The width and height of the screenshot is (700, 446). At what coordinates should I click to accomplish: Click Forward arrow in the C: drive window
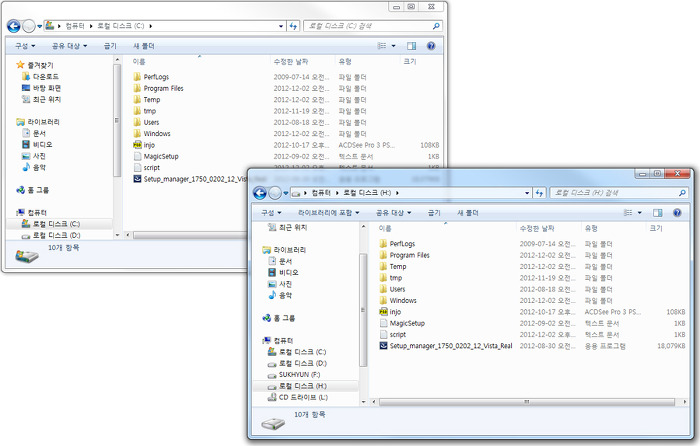(x=29, y=26)
